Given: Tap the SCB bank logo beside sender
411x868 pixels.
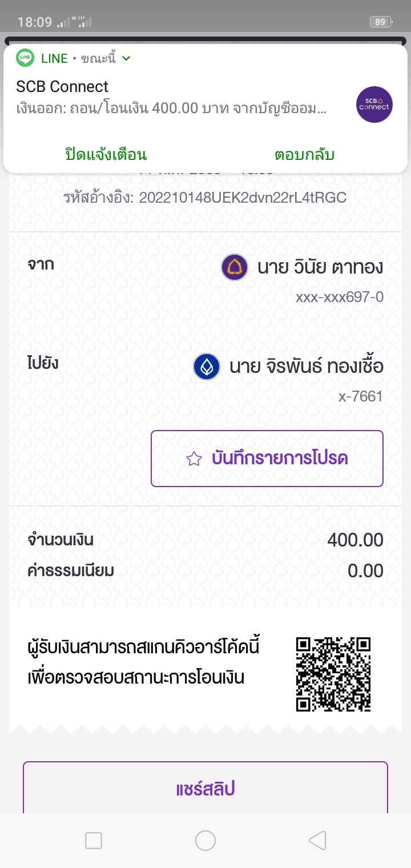Looking at the screenshot, I should click(235, 268).
